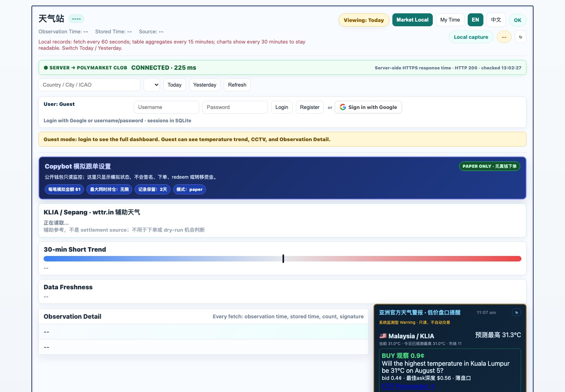Set interface language to 中文
This screenshot has height=392, width=565.
(x=496, y=20)
